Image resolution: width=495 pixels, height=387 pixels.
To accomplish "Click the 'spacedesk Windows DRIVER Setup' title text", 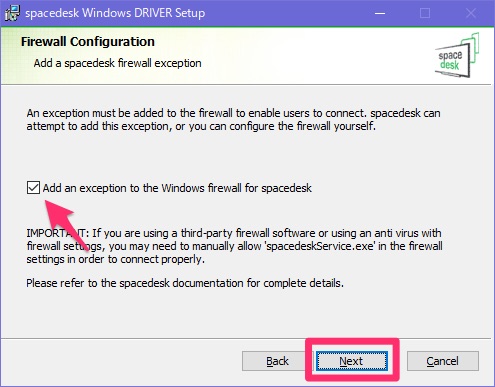I will pos(115,13).
